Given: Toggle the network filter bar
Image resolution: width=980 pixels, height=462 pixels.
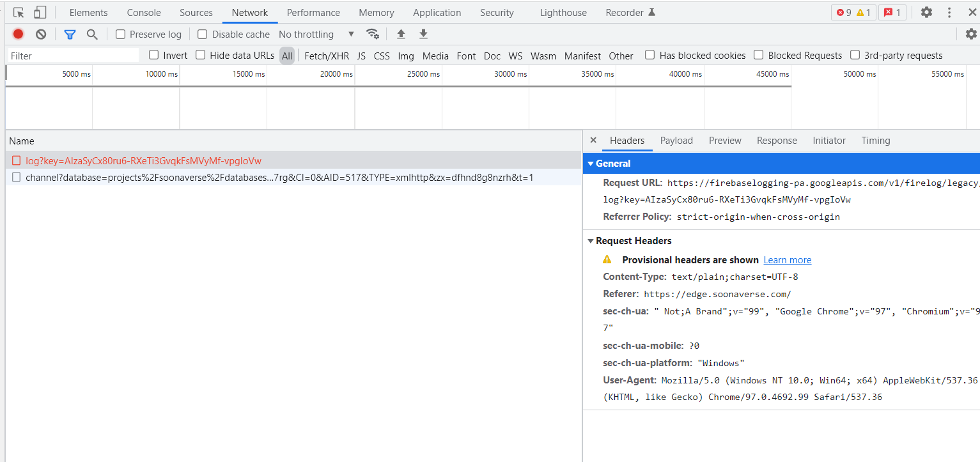Looking at the screenshot, I should pos(70,34).
